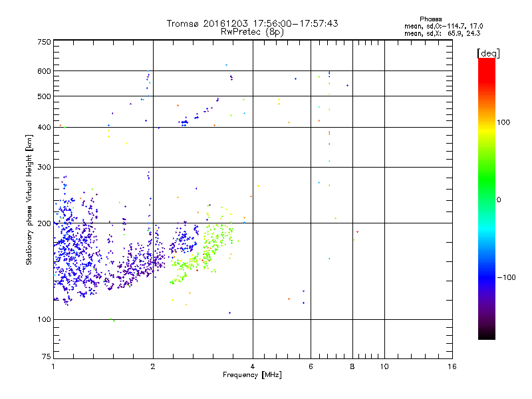
Task: Click the '8' MHz x-axis tick label
Action: tap(352, 367)
